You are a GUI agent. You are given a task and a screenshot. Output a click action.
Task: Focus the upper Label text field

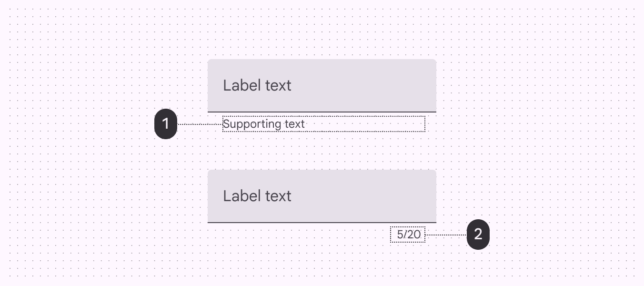tap(322, 86)
